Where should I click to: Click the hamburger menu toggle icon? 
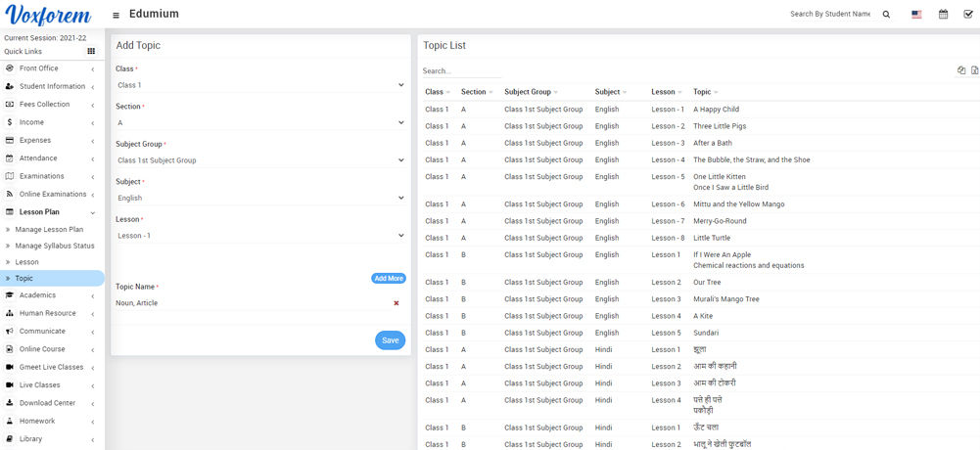pyautogui.click(x=116, y=15)
